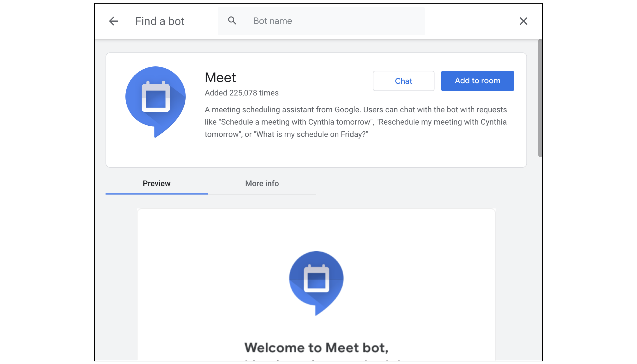Close the Find a bot dialog
The height and width of the screenshot is (364, 637).
523,21
